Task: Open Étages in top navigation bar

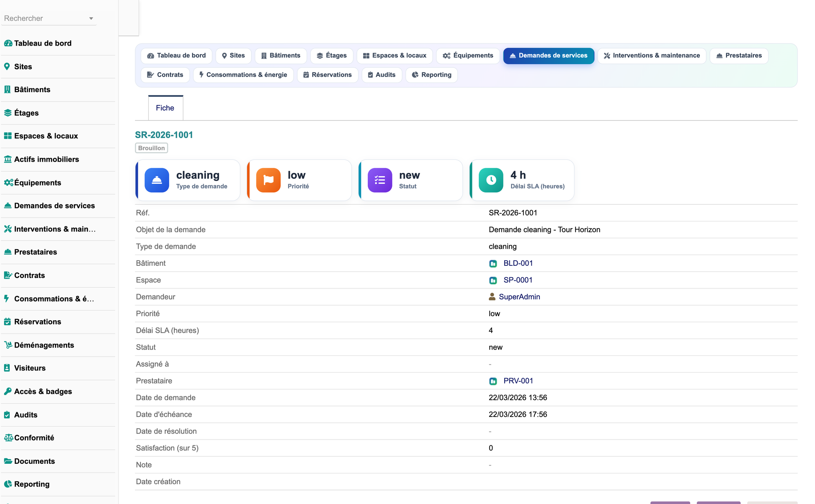Action: 332,56
